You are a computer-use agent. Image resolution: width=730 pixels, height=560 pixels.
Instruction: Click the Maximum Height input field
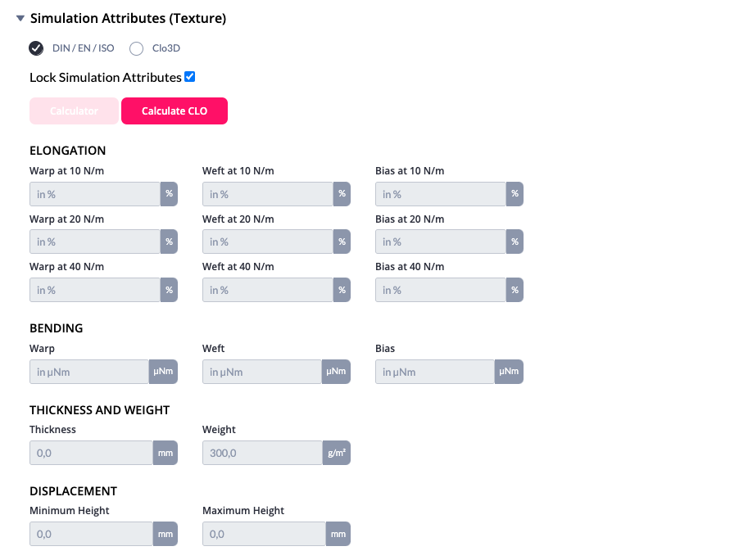[264, 534]
